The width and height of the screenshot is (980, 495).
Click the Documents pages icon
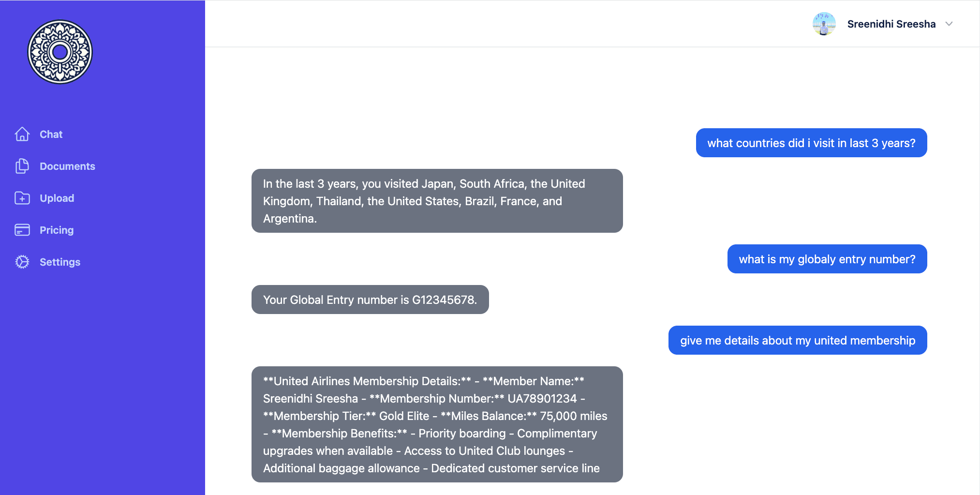click(22, 166)
